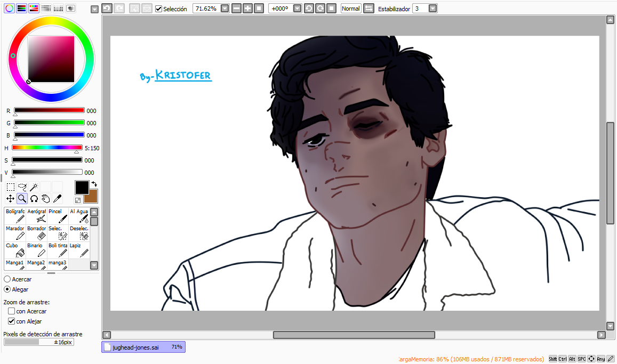Click the foreground black color swatch
Viewport: 617px width, 364px height.
[82, 188]
